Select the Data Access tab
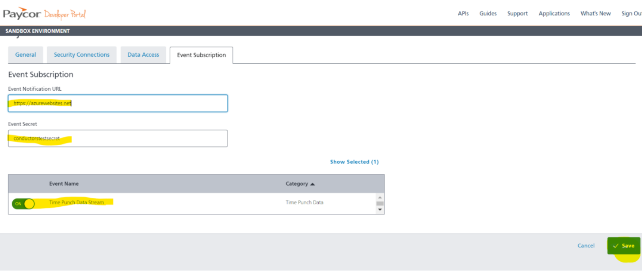Screen dimensions: 644x271 144,54
